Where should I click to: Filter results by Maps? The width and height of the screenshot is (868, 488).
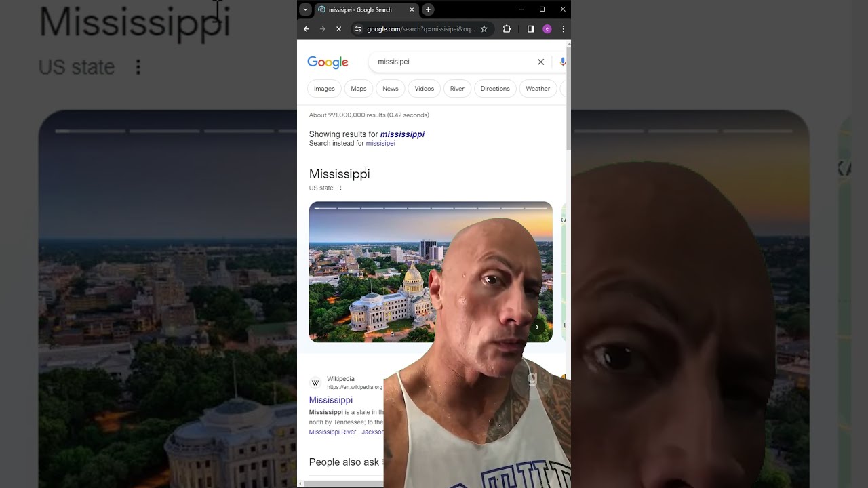[x=359, y=89]
